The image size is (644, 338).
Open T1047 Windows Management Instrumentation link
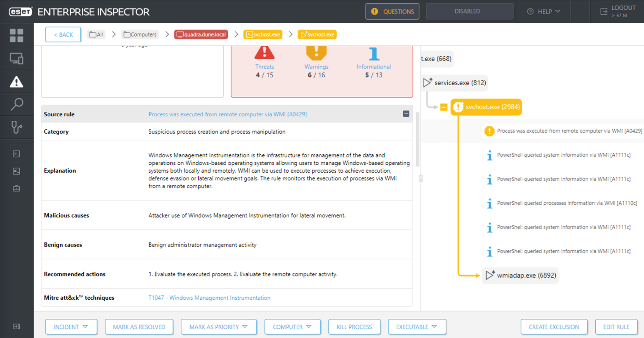pos(209,298)
